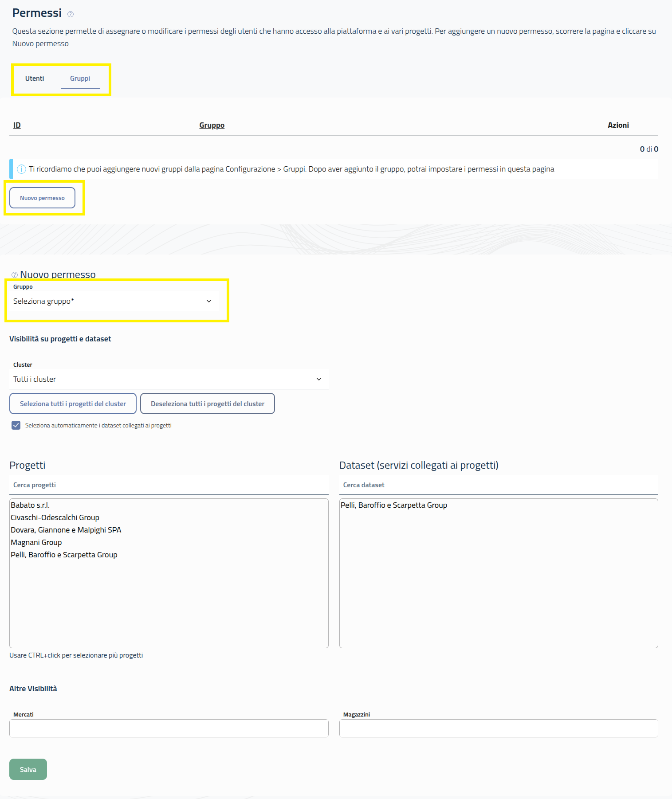This screenshot has height=799, width=672.
Task: Uncheck automatic dataset selection checkbox
Action: point(16,425)
